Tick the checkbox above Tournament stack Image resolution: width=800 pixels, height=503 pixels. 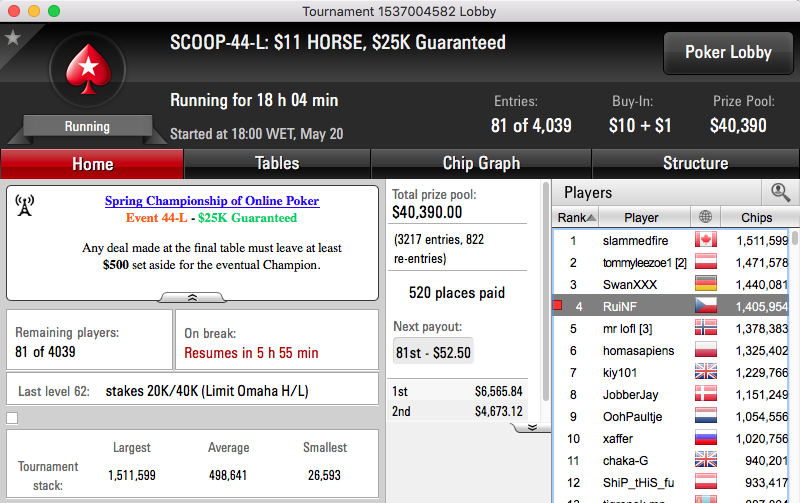12,418
